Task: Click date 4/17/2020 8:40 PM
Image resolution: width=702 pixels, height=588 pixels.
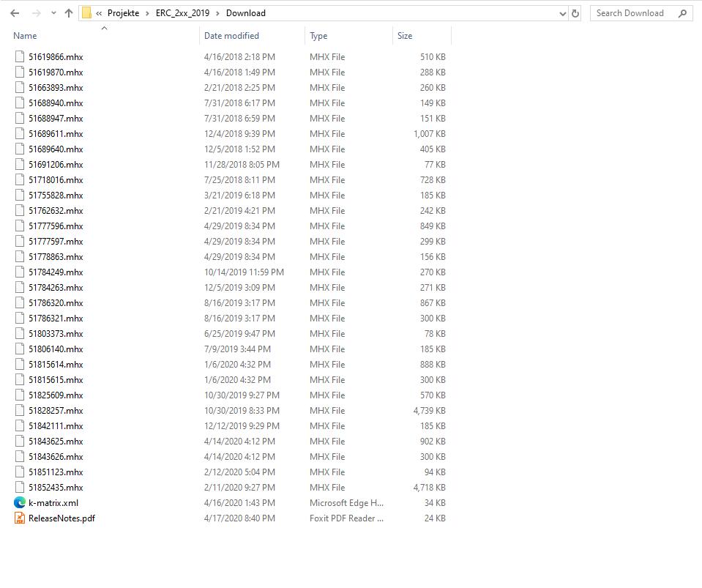Action: (x=239, y=518)
